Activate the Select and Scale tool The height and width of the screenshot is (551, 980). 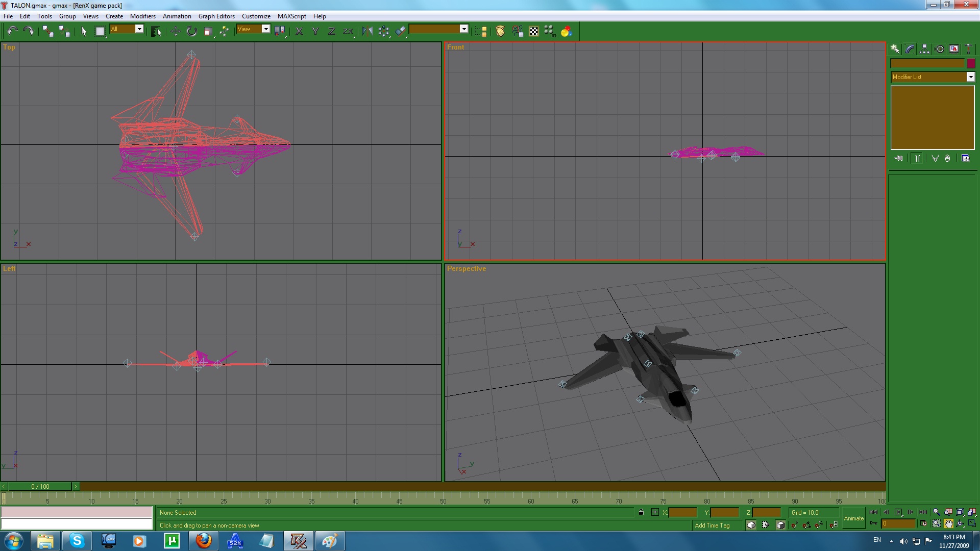tap(208, 31)
